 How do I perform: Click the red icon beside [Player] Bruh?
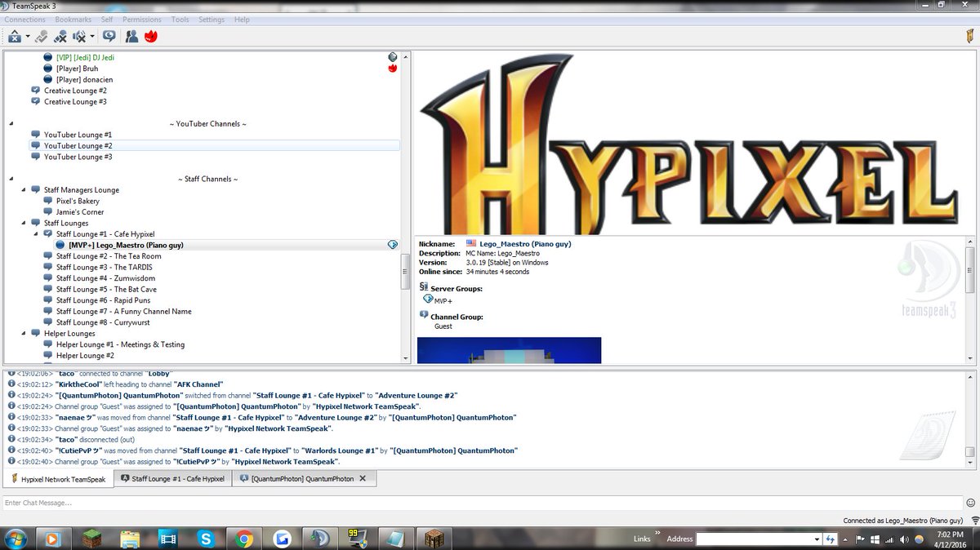[x=393, y=69]
